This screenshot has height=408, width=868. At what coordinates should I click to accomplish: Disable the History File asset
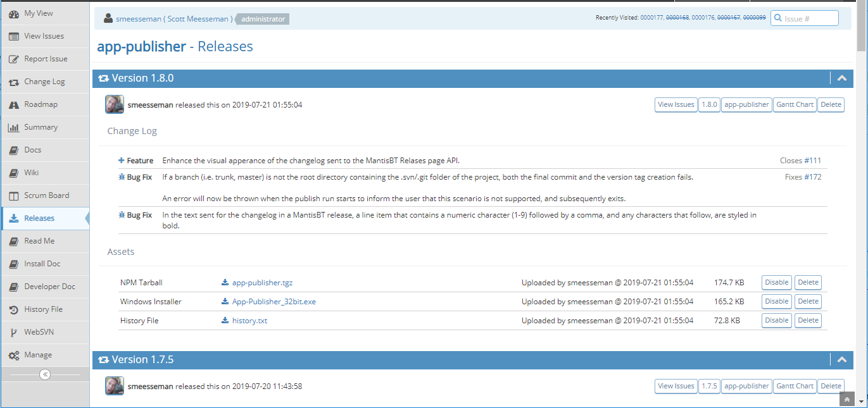777,321
